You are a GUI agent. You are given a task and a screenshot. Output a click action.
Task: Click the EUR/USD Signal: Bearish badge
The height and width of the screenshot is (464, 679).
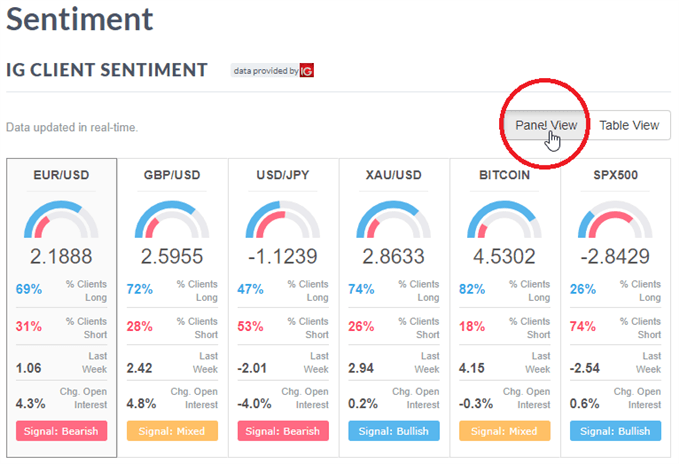[x=62, y=431]
